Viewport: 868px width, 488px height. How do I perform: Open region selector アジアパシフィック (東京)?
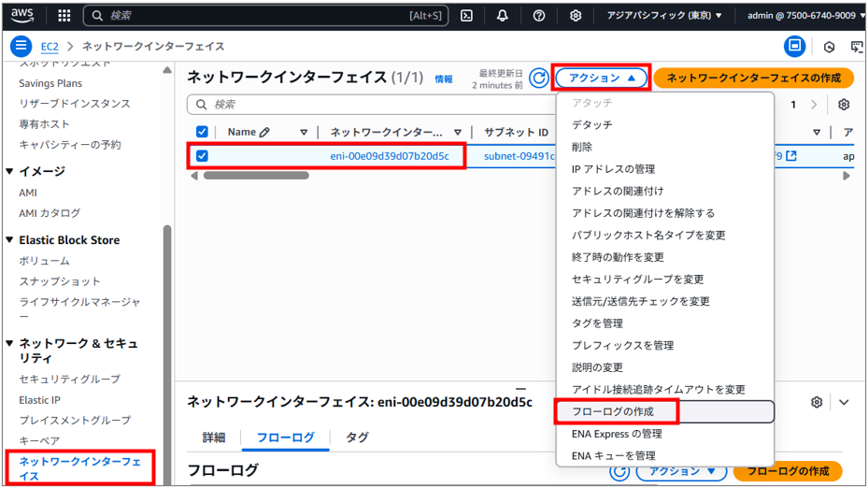coord(663,16)
